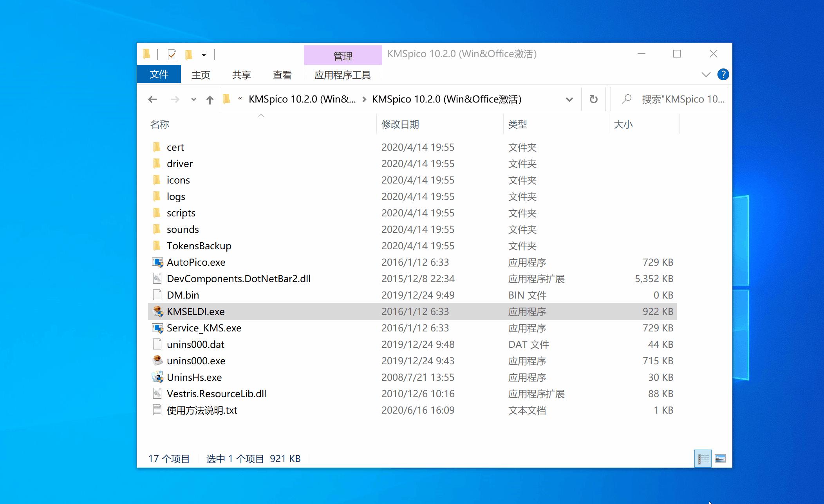Viewport: 824px width, 504px height.
Task: Switch to the 查看 ribbon tab
Action: (x=282, y=74)
